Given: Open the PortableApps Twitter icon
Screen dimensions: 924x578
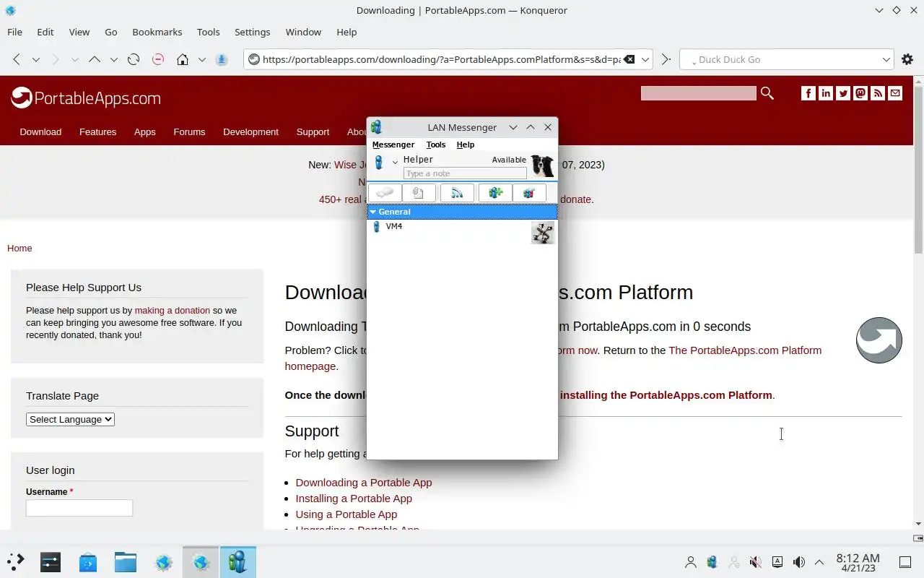Looking at the screenshot, I should [843, 93].
